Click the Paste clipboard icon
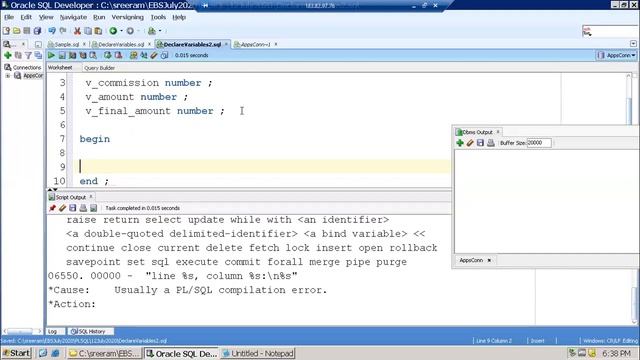Viewport: 640px width, 360px height. (98, 31)
